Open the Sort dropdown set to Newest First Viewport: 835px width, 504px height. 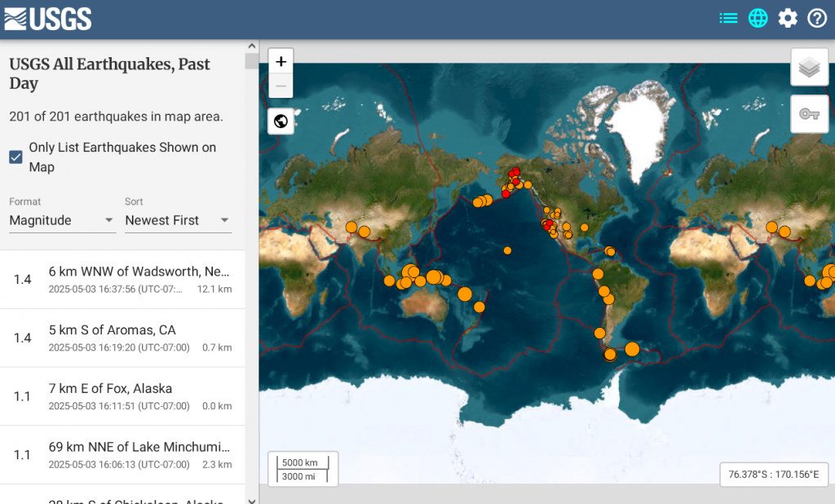(178, 220)
